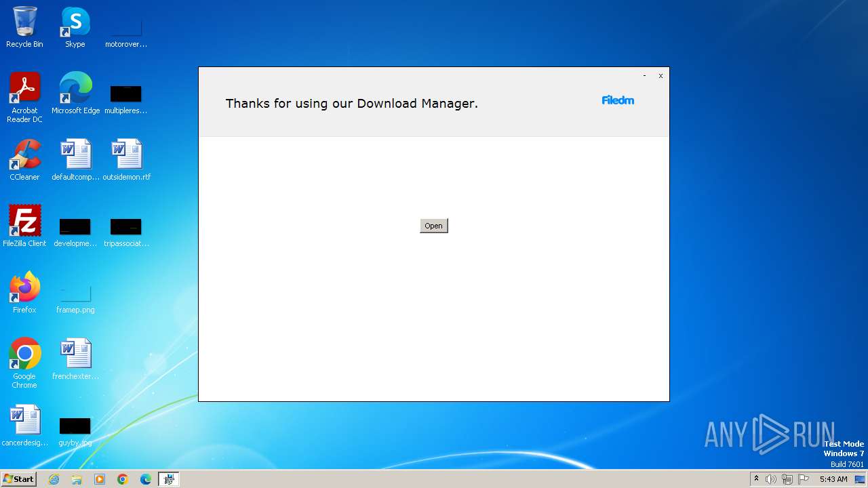
Task: Select the frenchexter Word document
Action: (75, 359)
